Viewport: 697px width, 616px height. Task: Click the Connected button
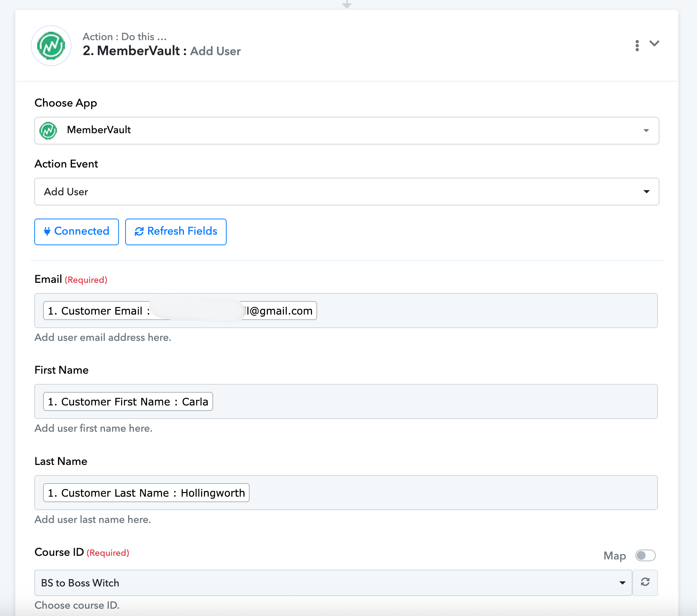click(x=77, y=232)
